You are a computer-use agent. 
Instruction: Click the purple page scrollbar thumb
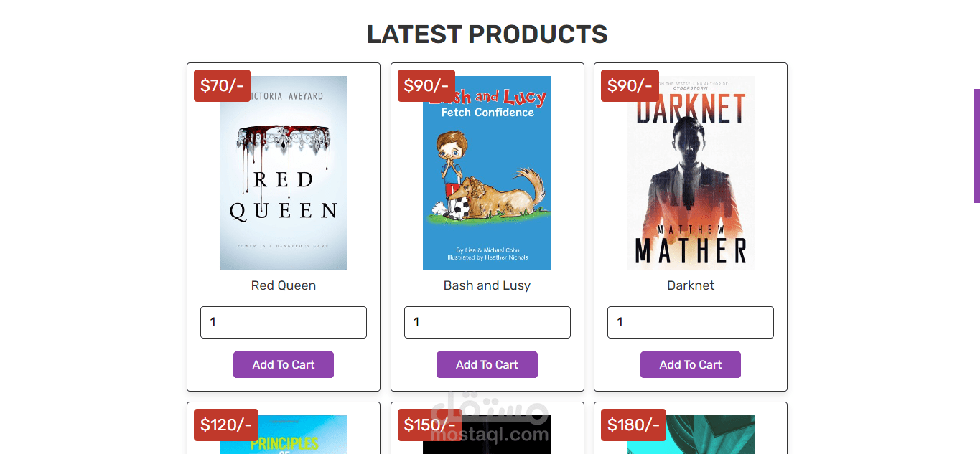(x=976, y=146)
